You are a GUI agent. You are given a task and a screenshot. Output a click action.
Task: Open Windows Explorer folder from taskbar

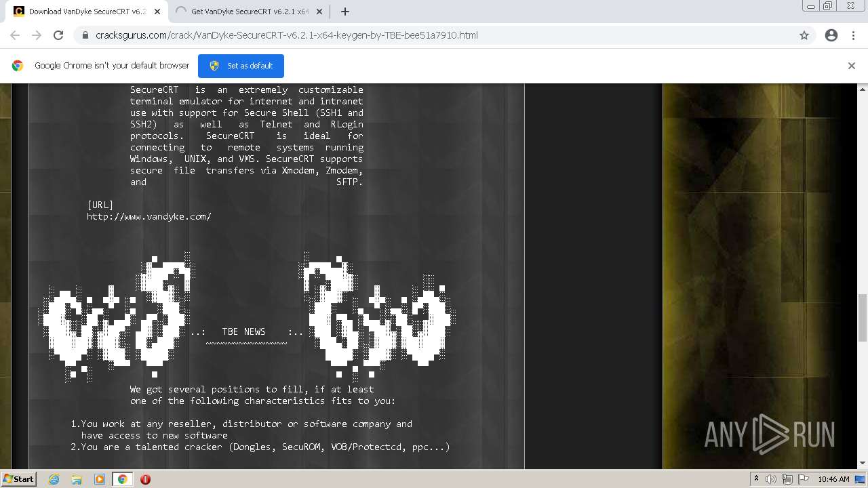pyautogui.click(x=77, y=479)
